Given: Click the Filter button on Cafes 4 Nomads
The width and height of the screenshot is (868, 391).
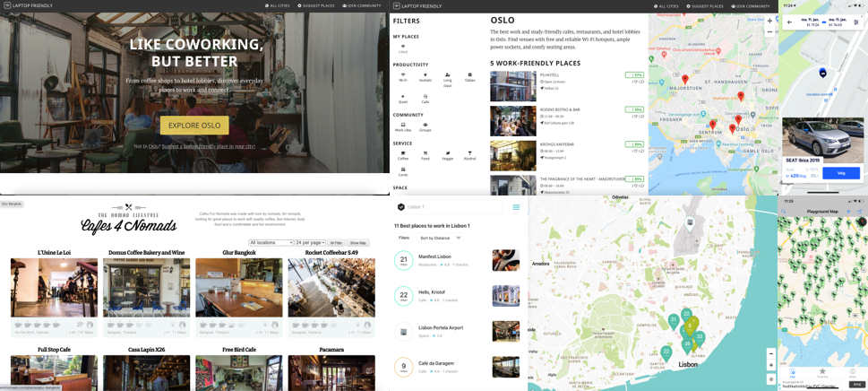Looking at the screenshot, I should click(336, 242).
